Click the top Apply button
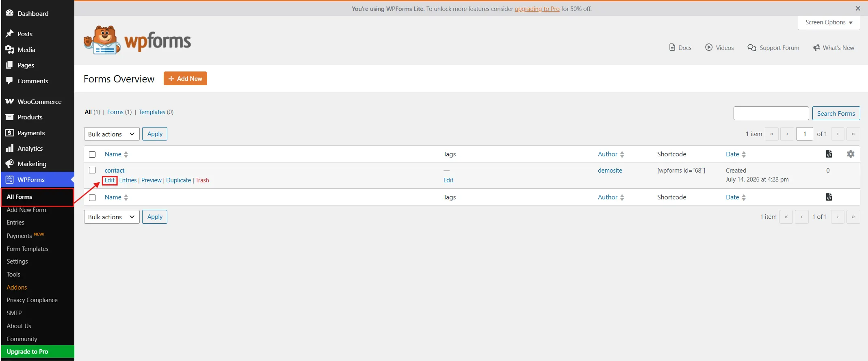Screen dimensions: 868x361 pyautogui.click(x=155, y=134)
